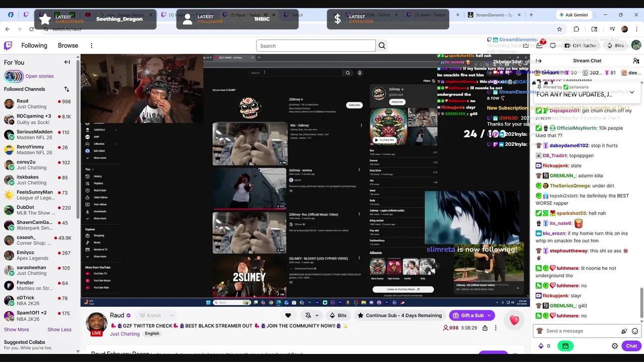Click the Twitch logo home icon
Viewport: 644px width, 362px height.
click(x=8, y=46)
